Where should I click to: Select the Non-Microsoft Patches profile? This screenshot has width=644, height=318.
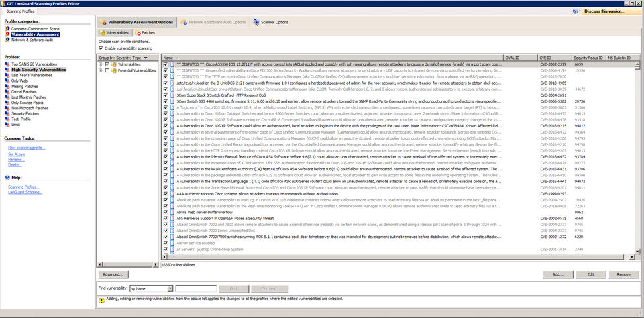click(x=30, y=108)
